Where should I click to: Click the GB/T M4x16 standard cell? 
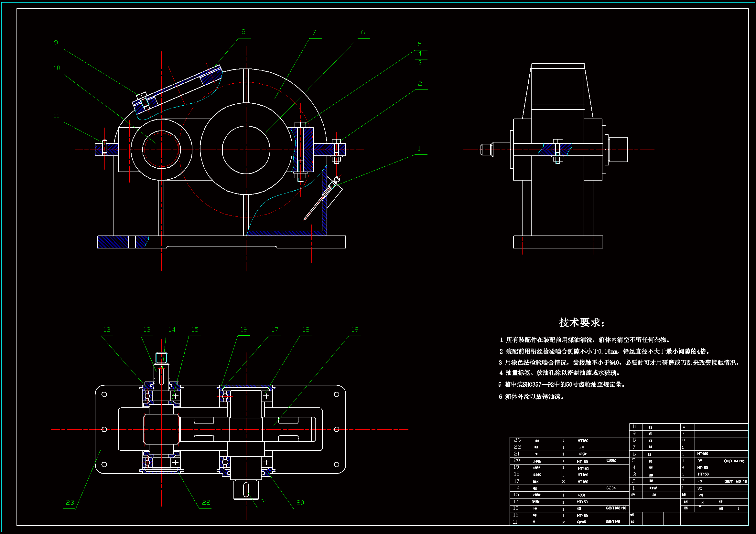click(x=734, y=461)
